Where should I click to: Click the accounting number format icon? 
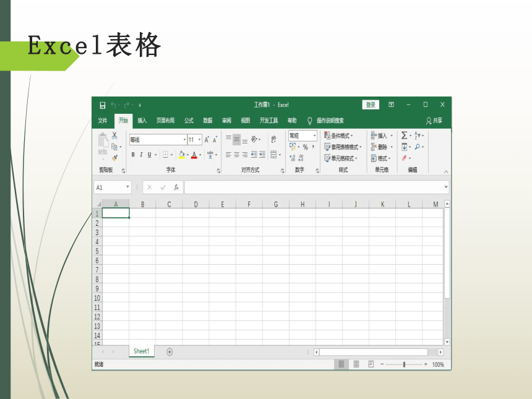click(x=293, y=147)
